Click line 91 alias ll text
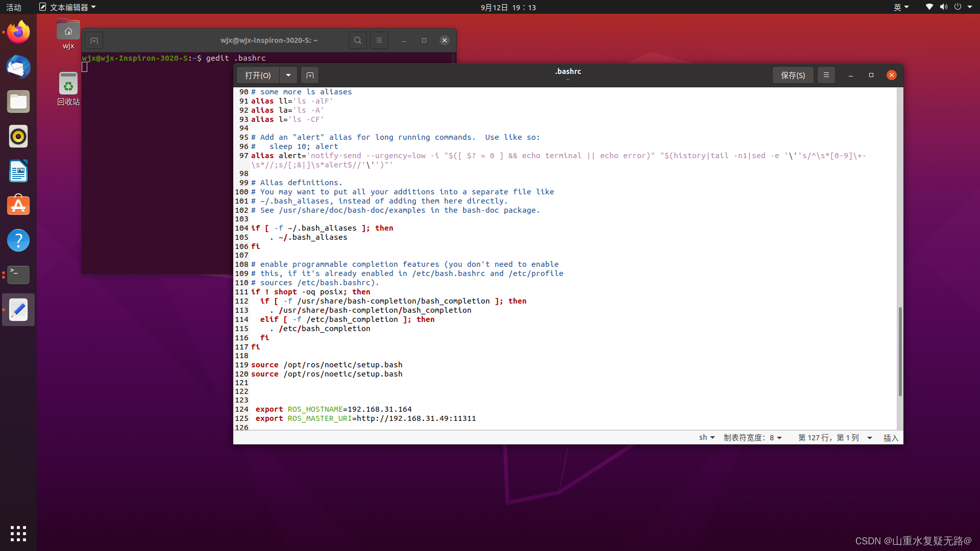Viewport: 980px width, 551px height. pos(292,101)
